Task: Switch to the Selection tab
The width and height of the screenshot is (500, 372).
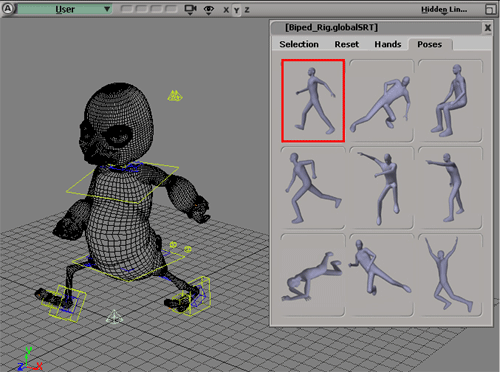Action: pyautogui.click(x=299, y=44)
